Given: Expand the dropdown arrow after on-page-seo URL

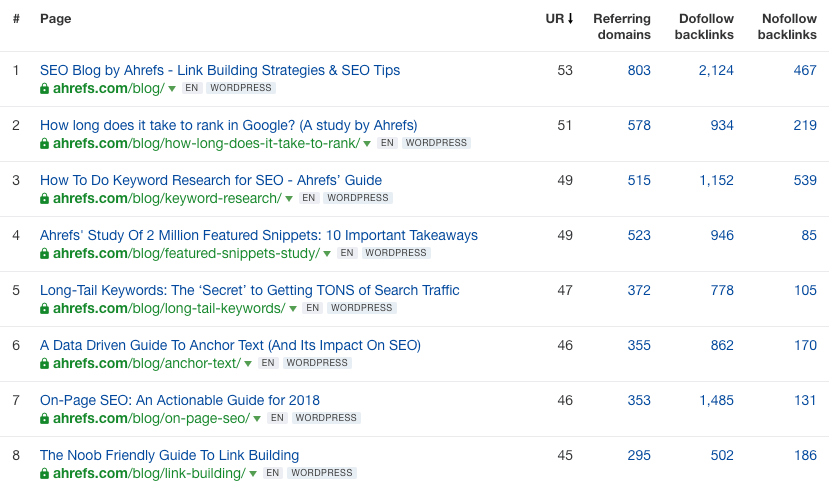Looking at the screenshot, I should (257, 419).
